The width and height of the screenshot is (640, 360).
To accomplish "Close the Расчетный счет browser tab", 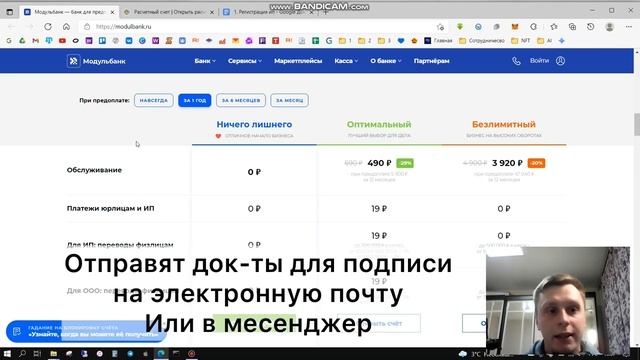I will click(x=212, y=12).
